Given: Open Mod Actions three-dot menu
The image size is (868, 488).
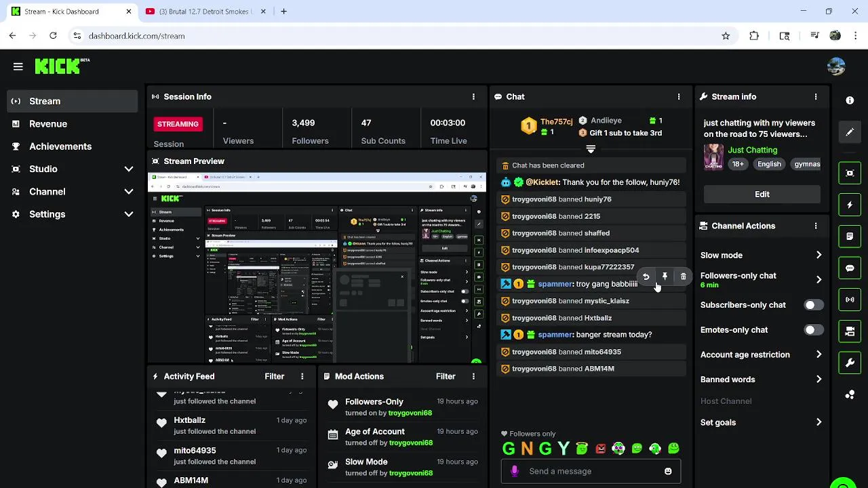Looking at the screenshot, I should tap(473, 377).
